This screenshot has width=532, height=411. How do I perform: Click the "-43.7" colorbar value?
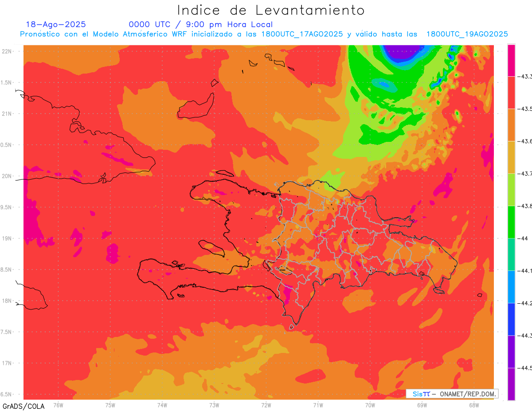(x=525, y=174)
